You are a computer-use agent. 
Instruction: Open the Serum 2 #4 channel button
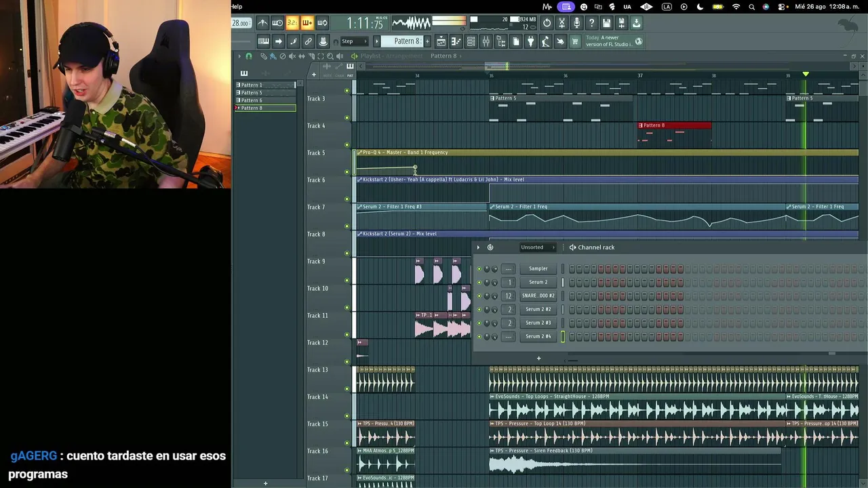(x=538, y=337)
